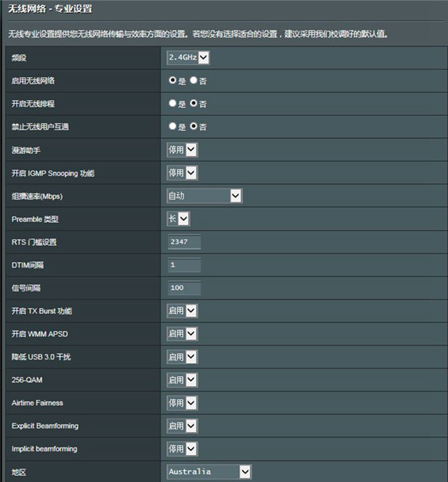
Task: Open the TX Burst 功能 dropdown
Action: (181, 311)
